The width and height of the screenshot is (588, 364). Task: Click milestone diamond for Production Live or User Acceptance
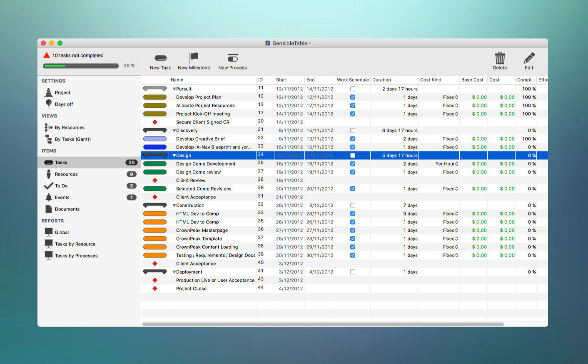pos(155,280)
